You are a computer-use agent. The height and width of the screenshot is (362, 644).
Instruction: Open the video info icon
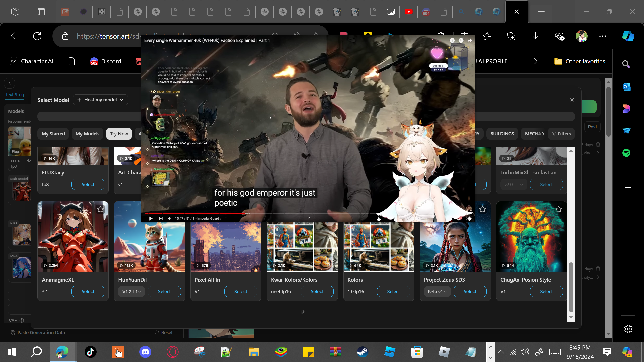pyautogui.click(x=452, y=40)
